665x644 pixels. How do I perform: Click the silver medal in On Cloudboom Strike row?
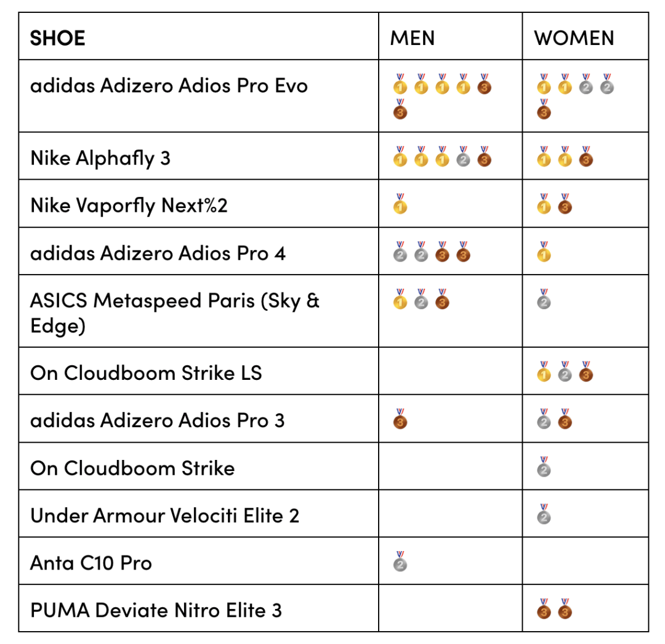click(x=544, y=466)
